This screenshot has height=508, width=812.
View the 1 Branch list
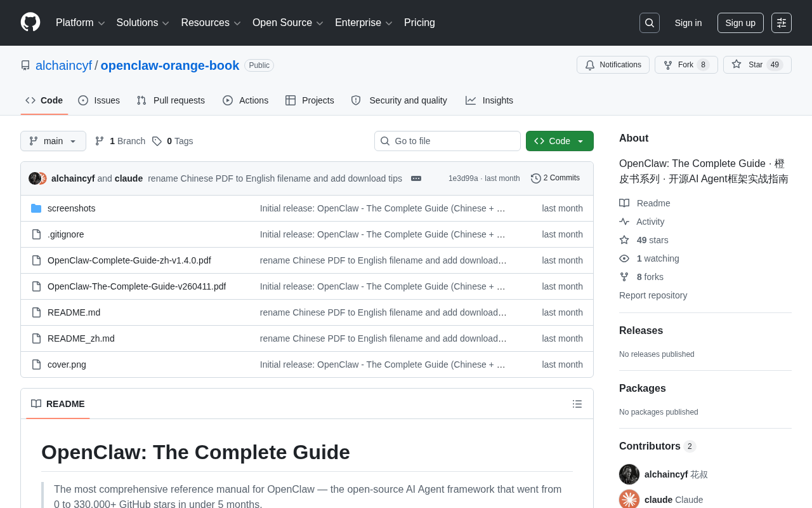(120, 141)
